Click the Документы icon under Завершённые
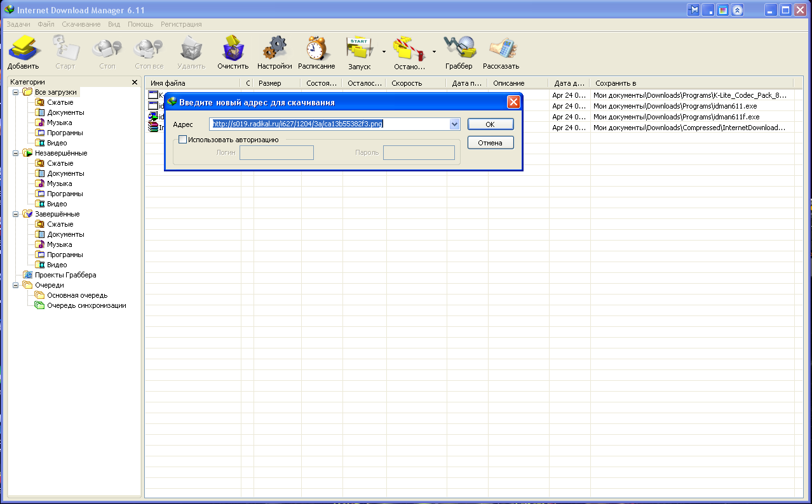Viewport: 812px width, 504px height. pyautogui.click(x=40, y=234)
